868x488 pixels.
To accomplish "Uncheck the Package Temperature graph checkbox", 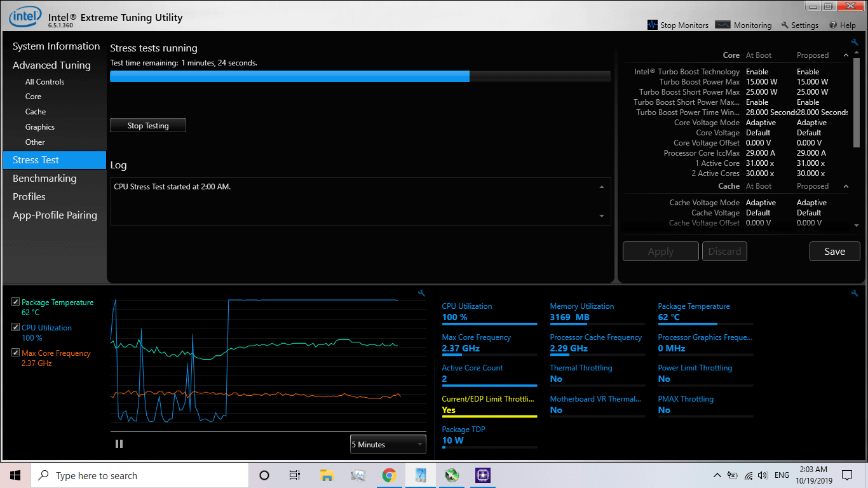I will pos(16,302).
